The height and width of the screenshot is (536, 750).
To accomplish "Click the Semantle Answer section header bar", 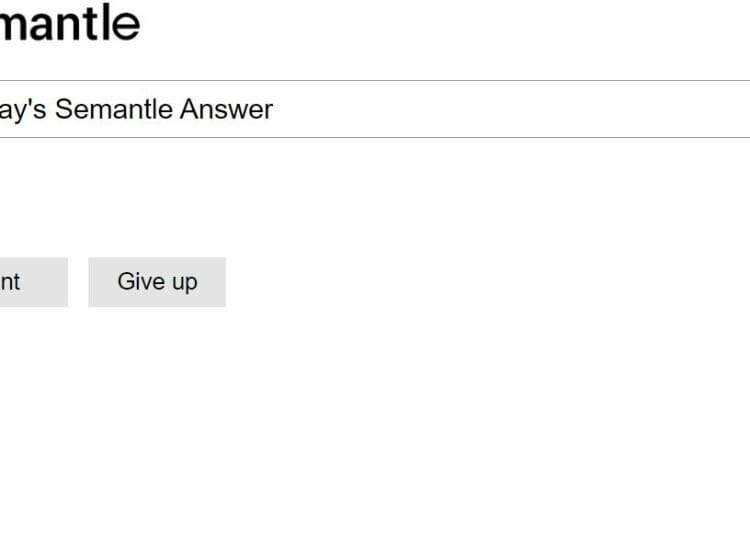I will pos(375,109).
